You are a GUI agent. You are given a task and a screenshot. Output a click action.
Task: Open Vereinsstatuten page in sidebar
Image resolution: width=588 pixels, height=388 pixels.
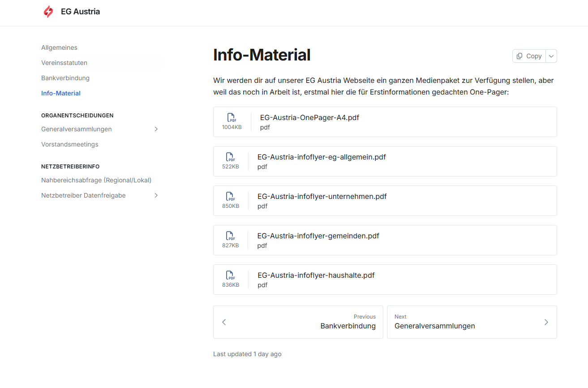tap(64, 63)
